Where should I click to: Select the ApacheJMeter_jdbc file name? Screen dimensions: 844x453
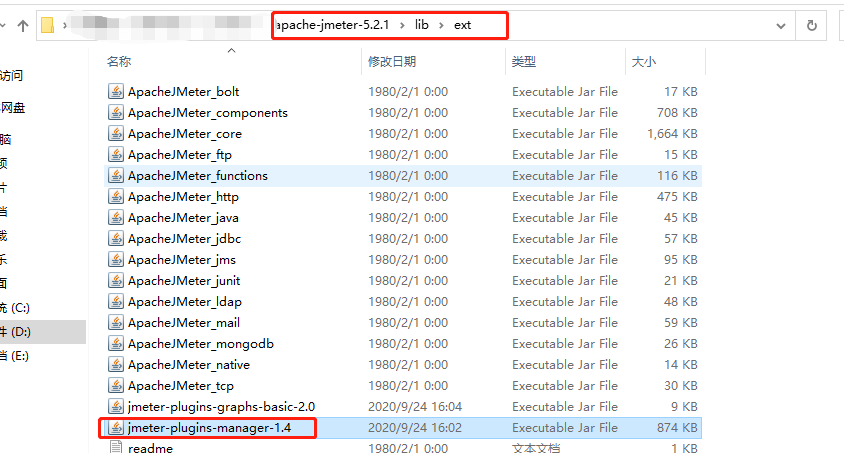point(184,238)
